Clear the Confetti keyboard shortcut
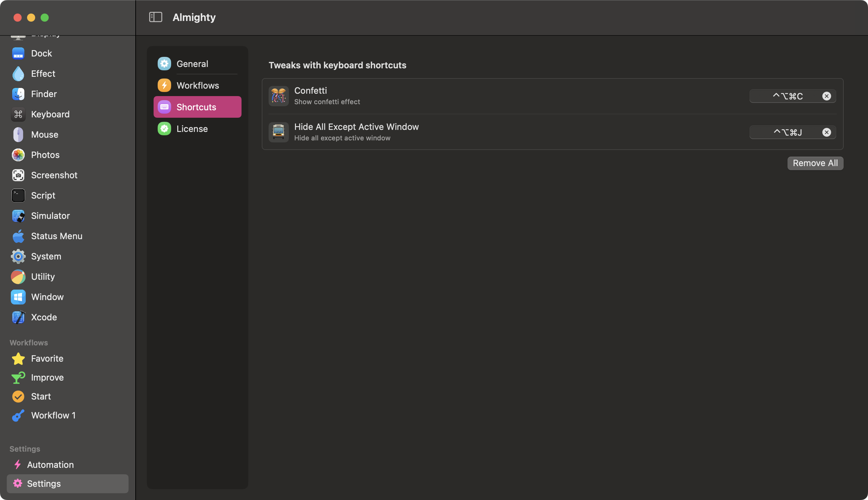868x500 pixels. (x=826, y=96)
